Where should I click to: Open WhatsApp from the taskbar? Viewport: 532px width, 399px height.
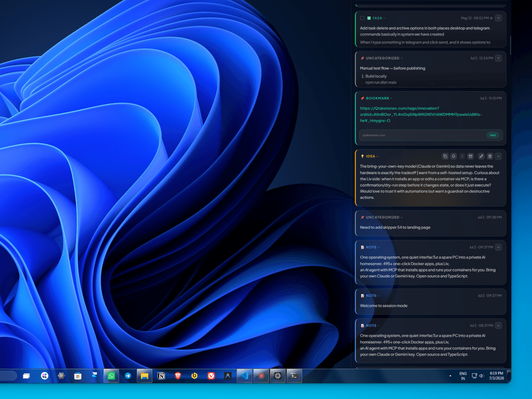click(111, 376)
